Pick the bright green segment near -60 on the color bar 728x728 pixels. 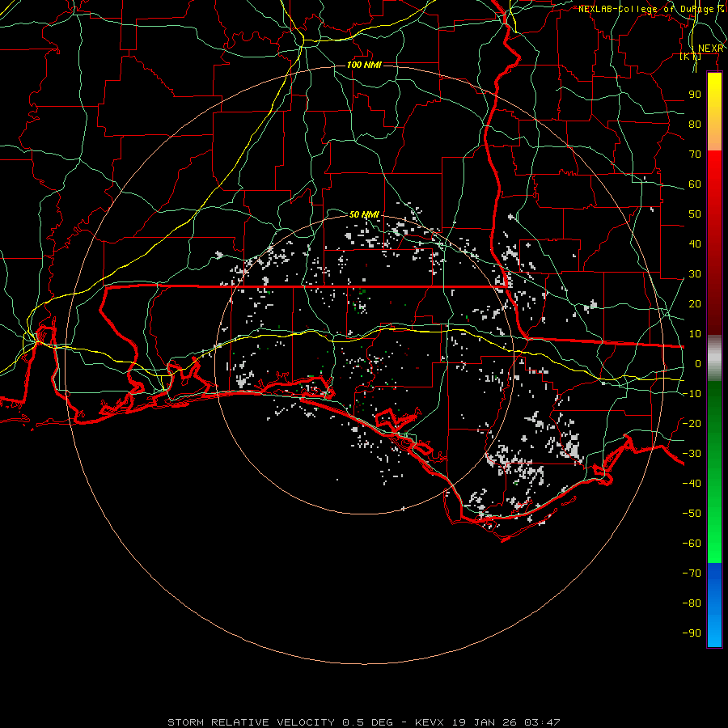[x=714, y=544]
